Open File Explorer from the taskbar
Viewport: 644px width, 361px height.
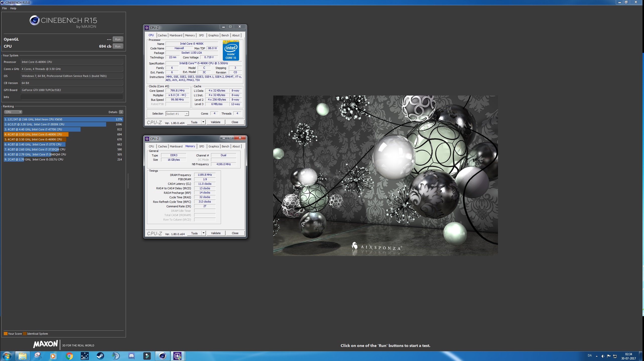pyautogui.click(x=23, y=356)
